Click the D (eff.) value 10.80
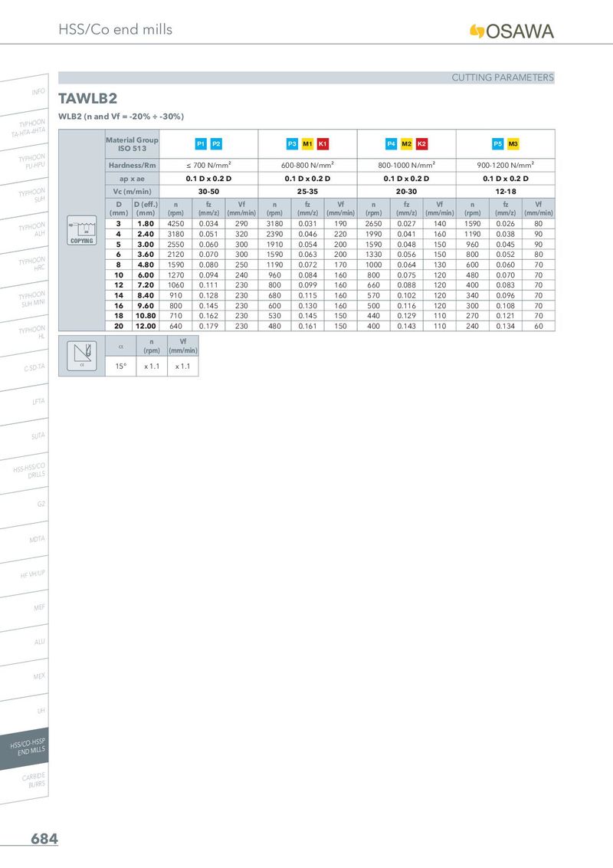This screenshot has width=613, height=868. pos(146,316)
